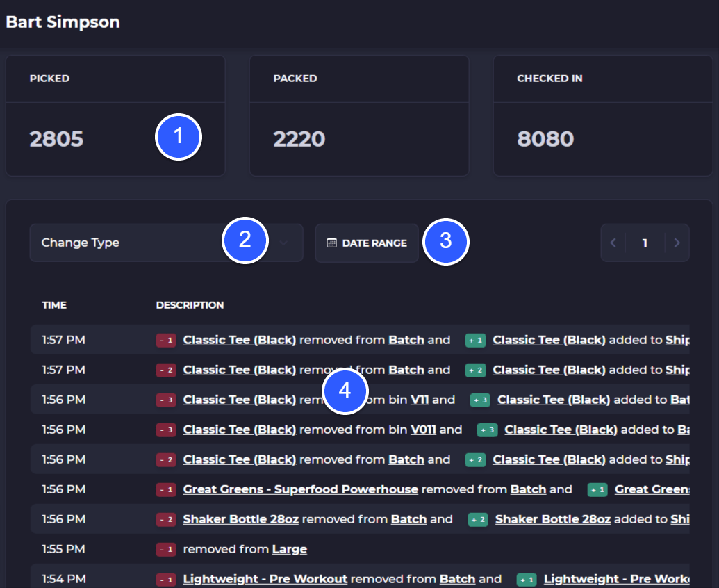Click the PACKED card label
This screenshot has width=719, height=588.
click(295, 79)
